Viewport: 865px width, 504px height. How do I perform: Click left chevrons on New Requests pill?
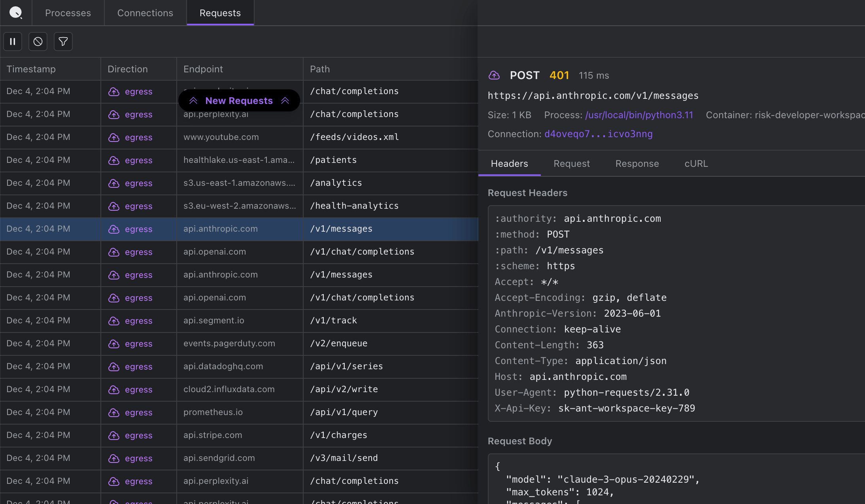193,101
